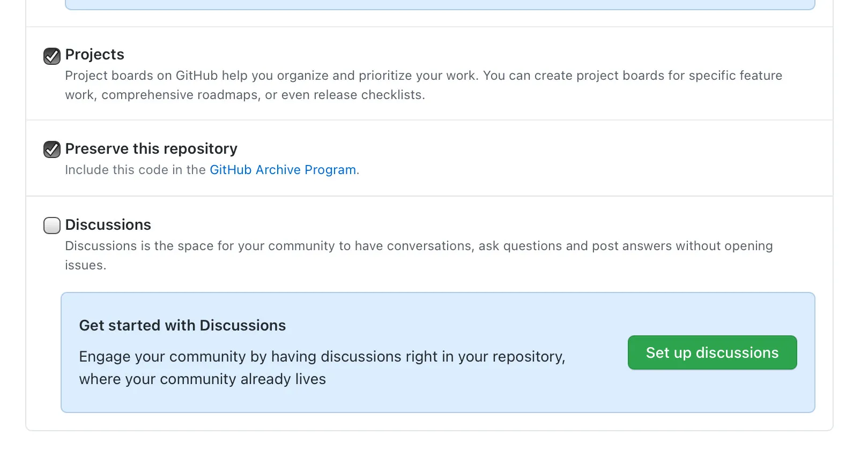Click the 'Get started with Discussions' title

(x=182, y=325)
